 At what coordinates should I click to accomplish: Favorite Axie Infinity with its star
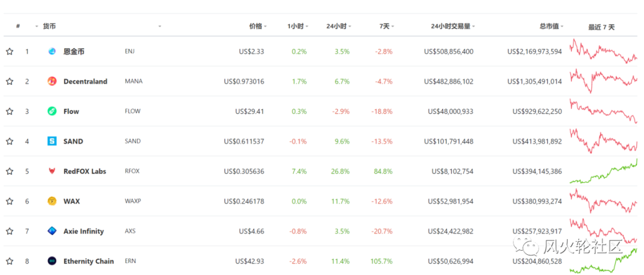click(10, 231)
